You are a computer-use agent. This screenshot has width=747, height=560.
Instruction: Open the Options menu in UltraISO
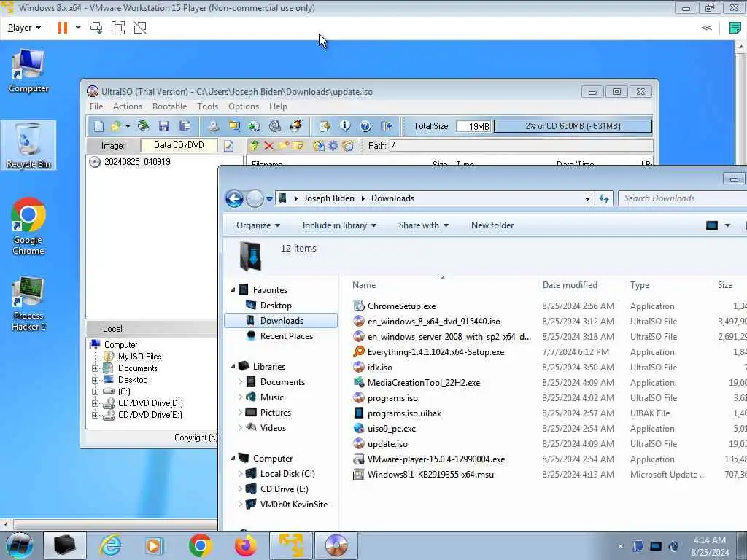pos(244,106)
